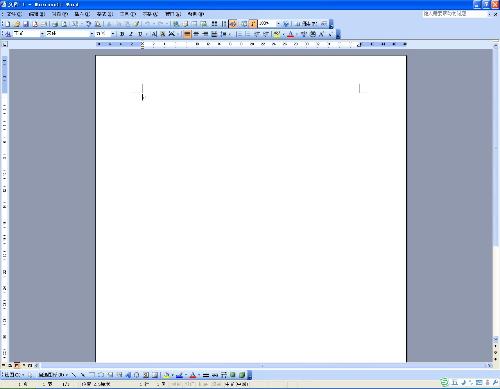Viewport: 500px width, 389px height.
Task: Open the zoom percentage dropdown
Action: (278, 24)
